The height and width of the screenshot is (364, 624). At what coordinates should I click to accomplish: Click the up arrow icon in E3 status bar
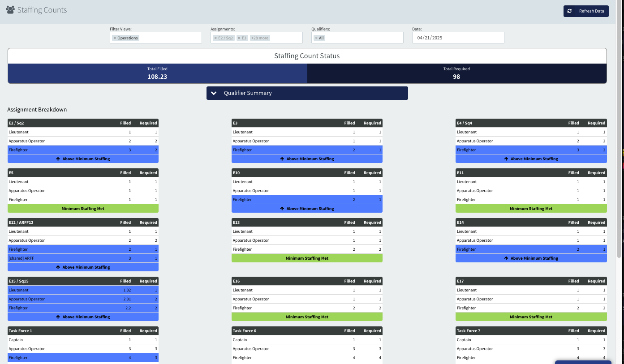pyautogui.click(x=282, y=159)
